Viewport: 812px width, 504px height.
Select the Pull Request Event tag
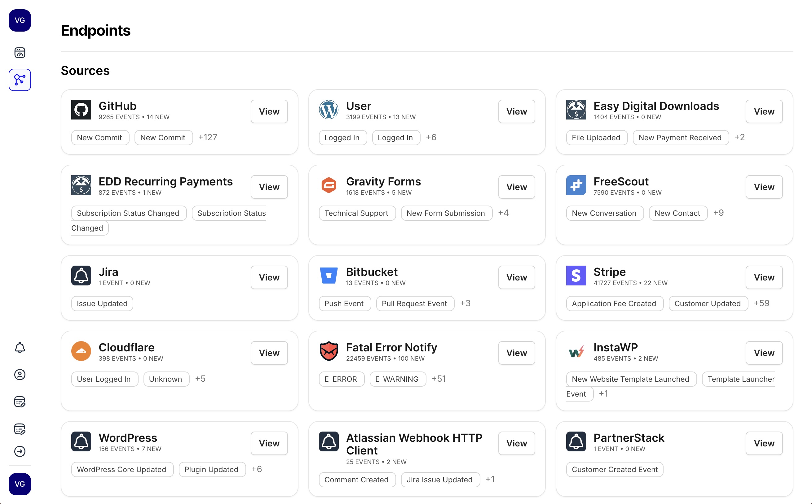pos(415,304)
